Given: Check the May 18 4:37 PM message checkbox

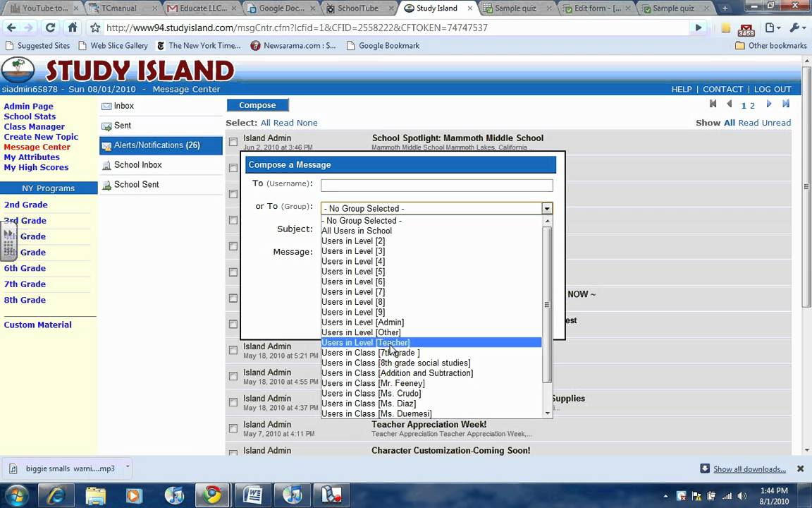Looking at the screenshot, I should pos(233,401).
